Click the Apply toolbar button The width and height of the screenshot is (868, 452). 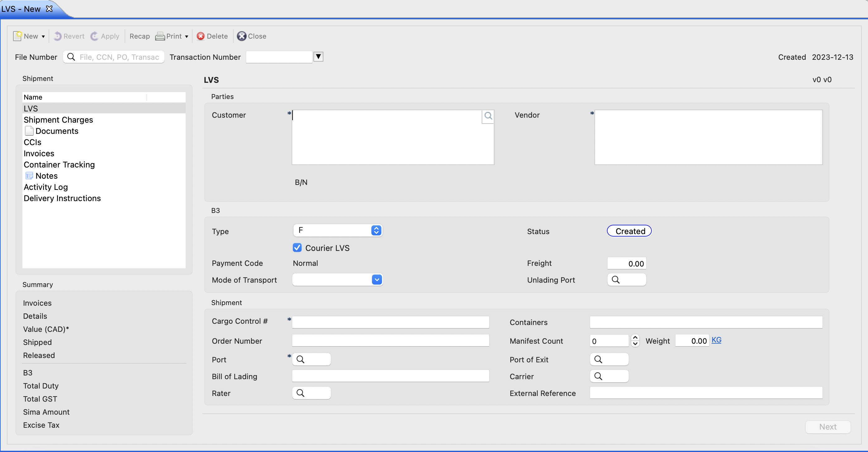[x=105, y=36]
